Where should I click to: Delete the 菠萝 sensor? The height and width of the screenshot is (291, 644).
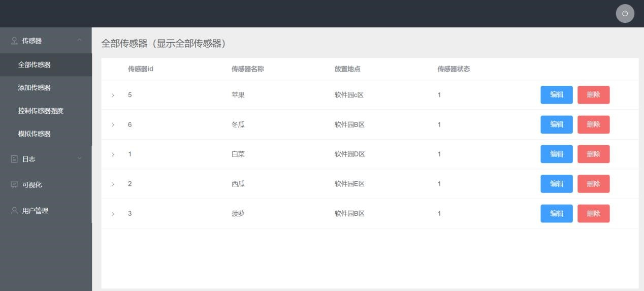click(593, 214)
